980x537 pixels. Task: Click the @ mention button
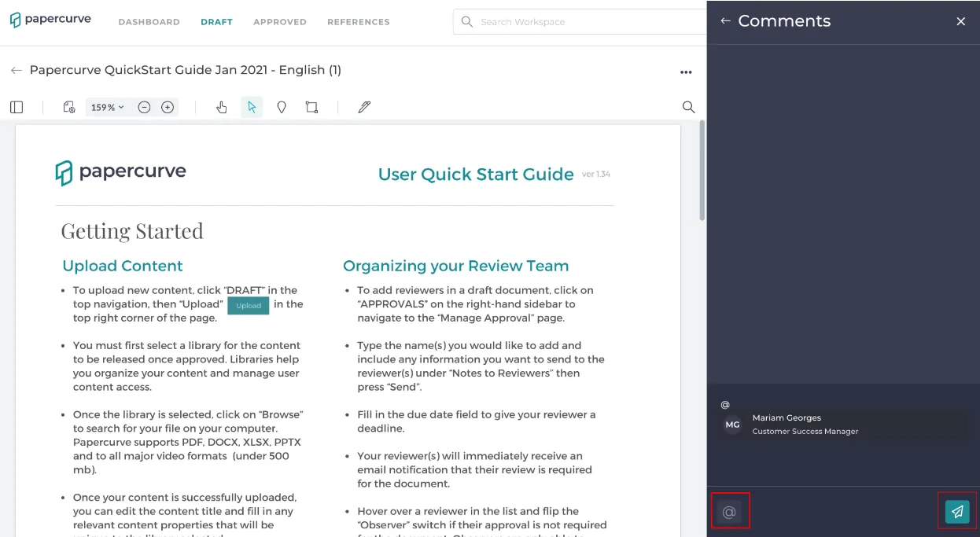click(729, 512)
